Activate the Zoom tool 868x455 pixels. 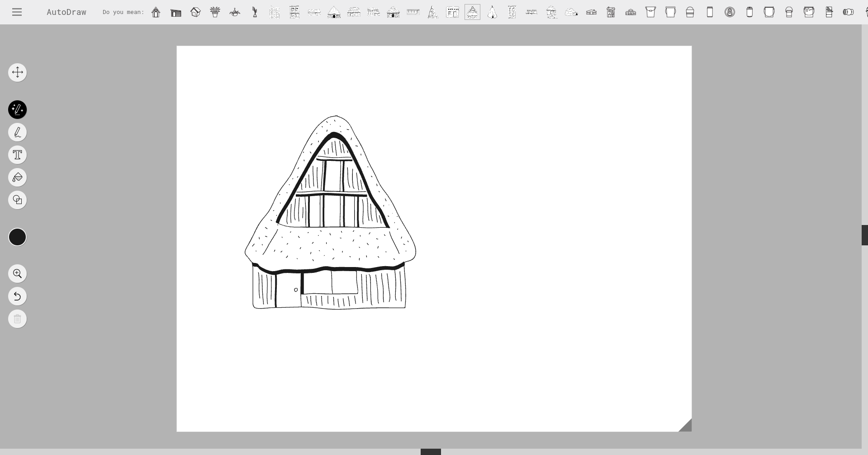17,273
